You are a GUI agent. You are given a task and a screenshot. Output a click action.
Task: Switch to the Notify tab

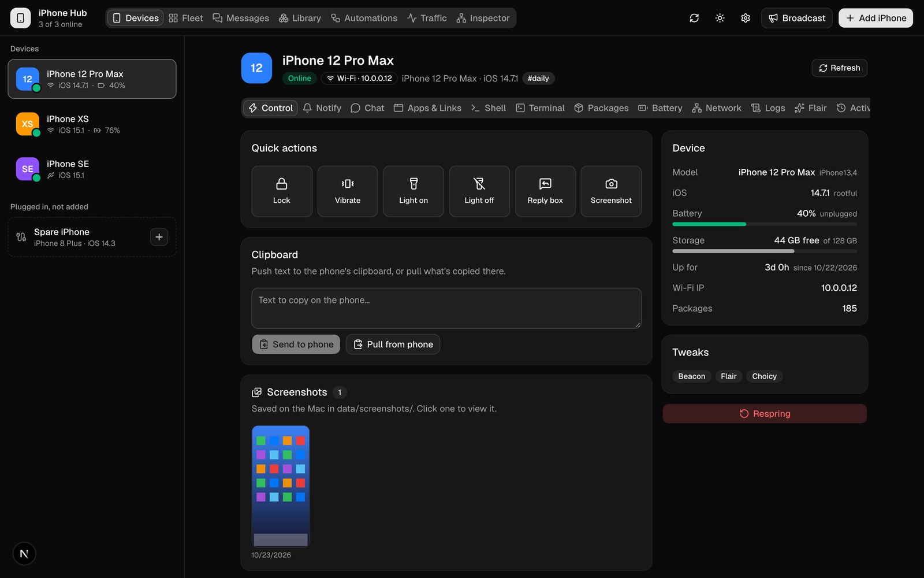point(322,108)
